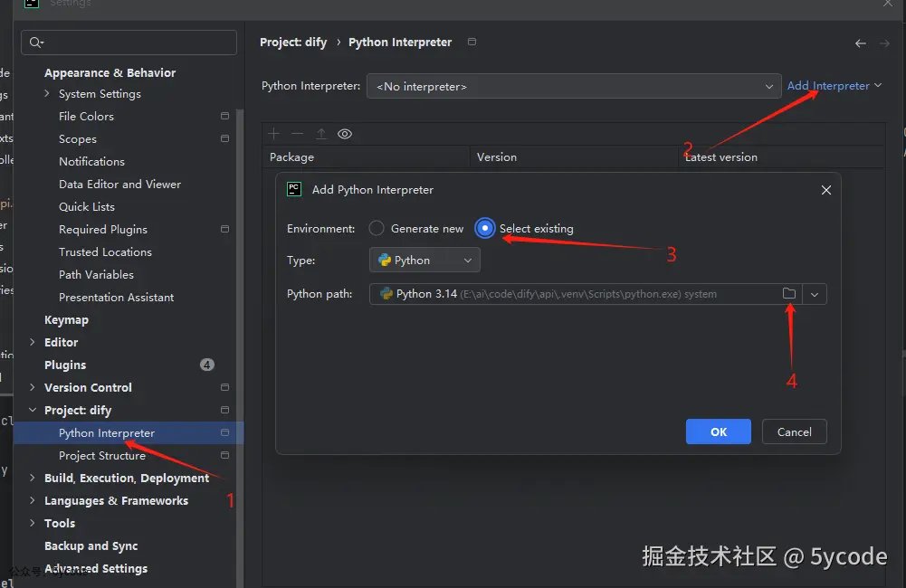Click the project-level icon beside Project: dify
Viewport: 906px width, 588px height.
click(224, 410)
